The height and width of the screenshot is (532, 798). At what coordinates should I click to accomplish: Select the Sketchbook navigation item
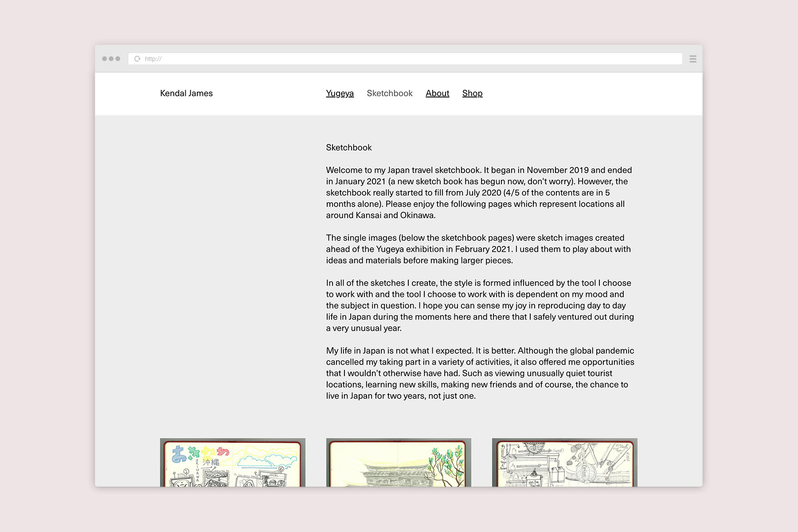coord(390,93)
